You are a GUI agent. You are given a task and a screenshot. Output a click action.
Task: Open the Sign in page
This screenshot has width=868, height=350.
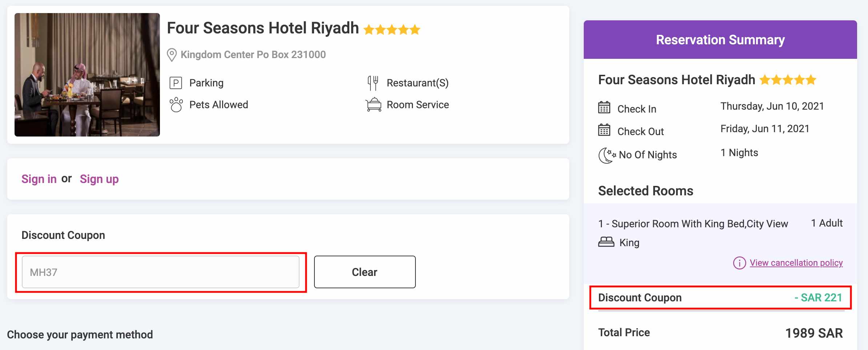click(39, 179)
